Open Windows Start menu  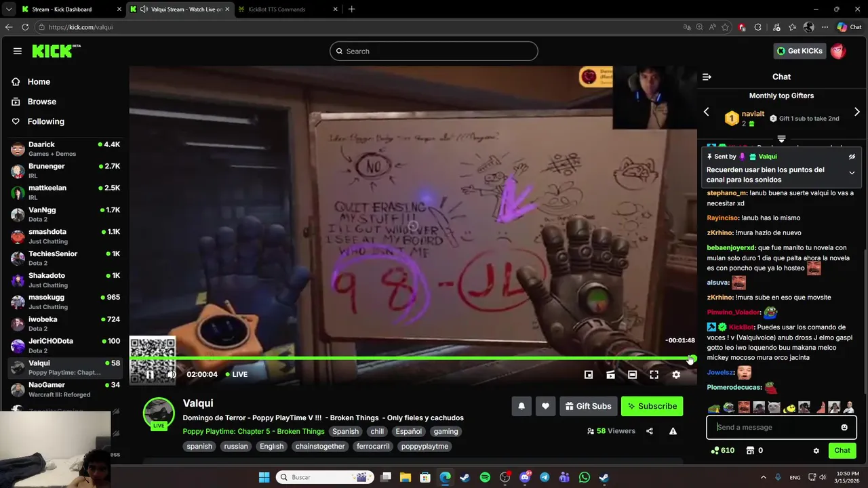coord(264,477)
